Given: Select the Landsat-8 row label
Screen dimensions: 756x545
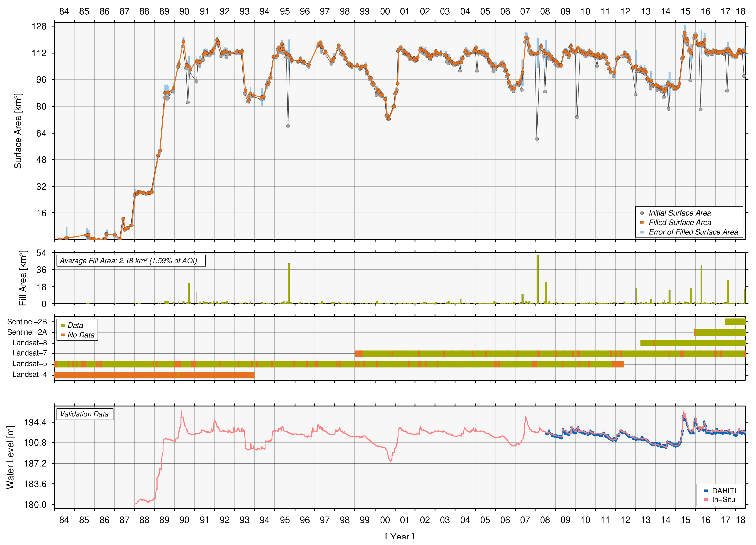Looking at the screenshot, I should click(x=30, y=343).
